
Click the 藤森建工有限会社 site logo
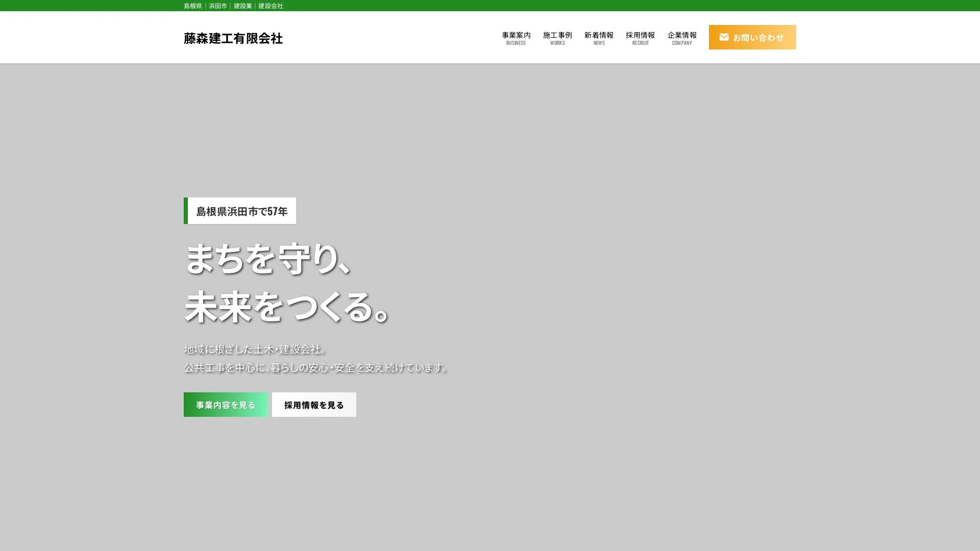pyautogui.click(x=233, y=38)
